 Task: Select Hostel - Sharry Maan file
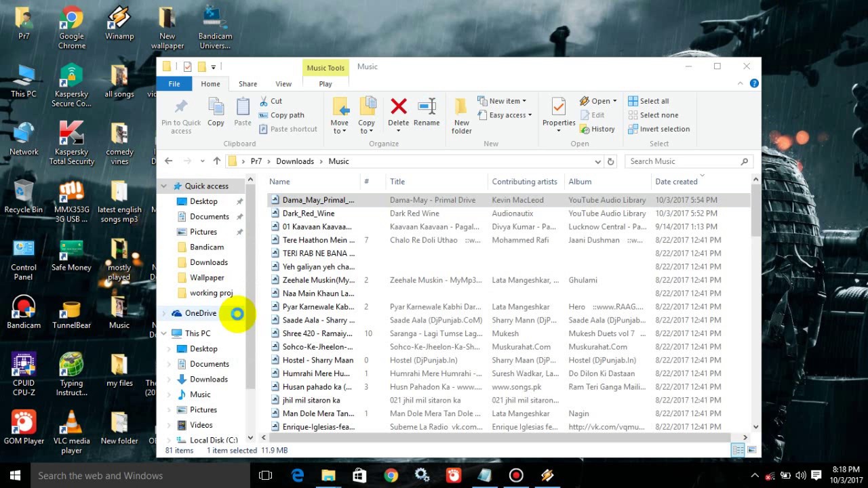pyautogui.click(x=318, y=361)
